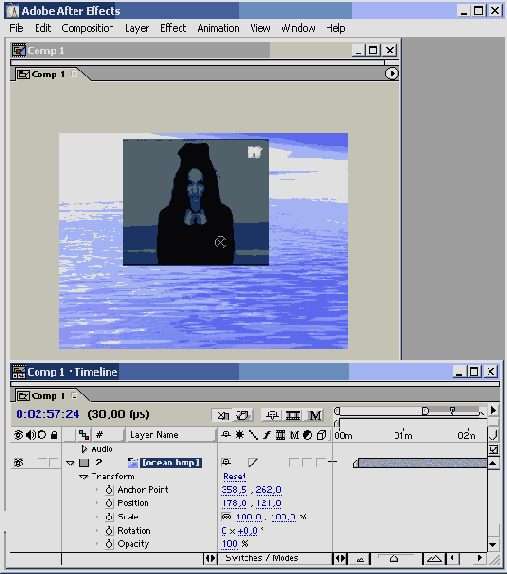The height and width of the screenshot is (574, 507).
Task: Click the Position stopwatch icon
Action: click(x=109, y=503)
